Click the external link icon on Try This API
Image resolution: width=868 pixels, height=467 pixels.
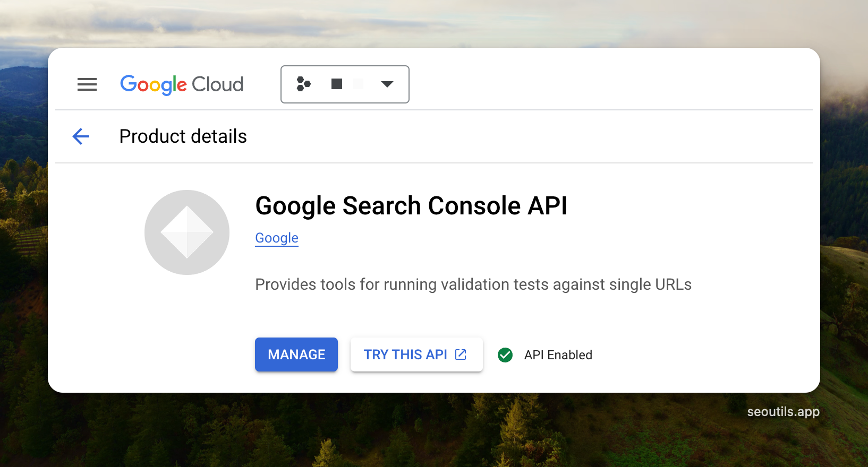[x=461, y=354]
